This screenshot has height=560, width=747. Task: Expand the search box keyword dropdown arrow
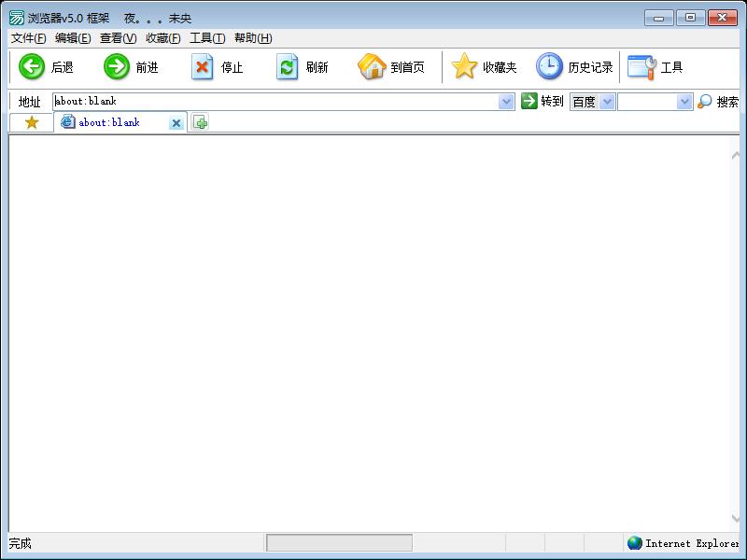(x=684, y=102)
